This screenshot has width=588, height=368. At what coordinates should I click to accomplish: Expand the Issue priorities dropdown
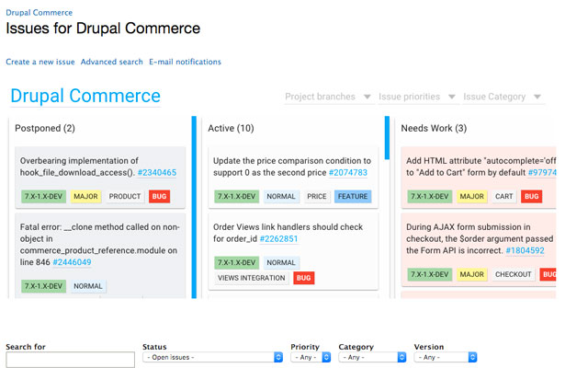click(416, 97)
